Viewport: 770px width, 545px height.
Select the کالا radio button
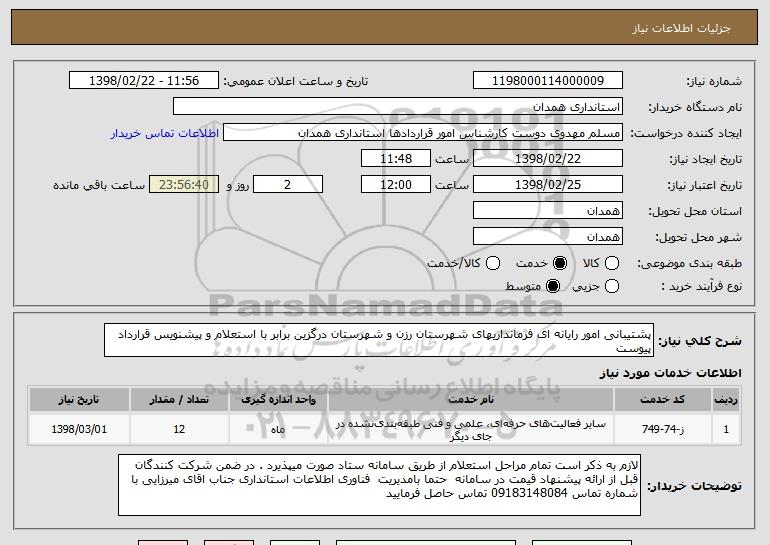tap(611, 263)
